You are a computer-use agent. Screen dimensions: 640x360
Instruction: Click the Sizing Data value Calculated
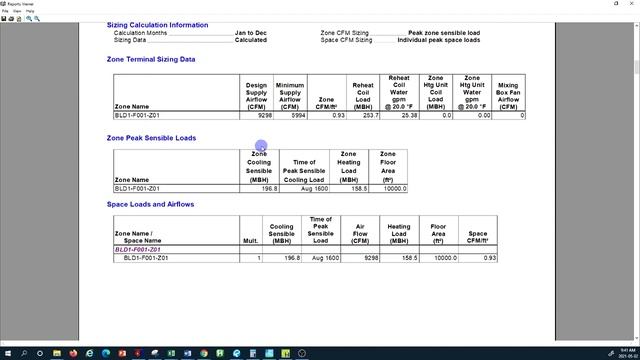[251, 40]
